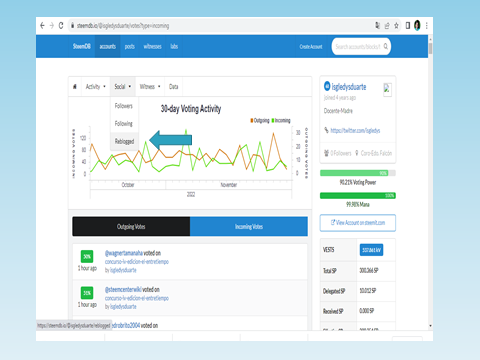Open the browser side panel icon
480x360 pixels.
pyautogui.click(x=408, y=26)
